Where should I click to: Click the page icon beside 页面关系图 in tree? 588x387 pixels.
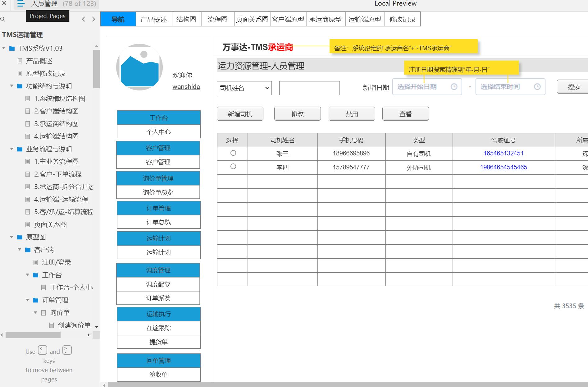[x=28, y=225]
